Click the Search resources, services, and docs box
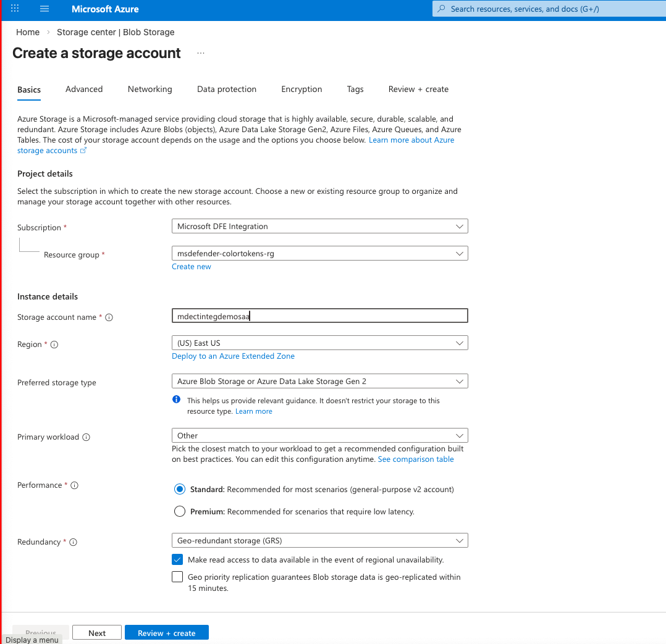 click(550, 9)
